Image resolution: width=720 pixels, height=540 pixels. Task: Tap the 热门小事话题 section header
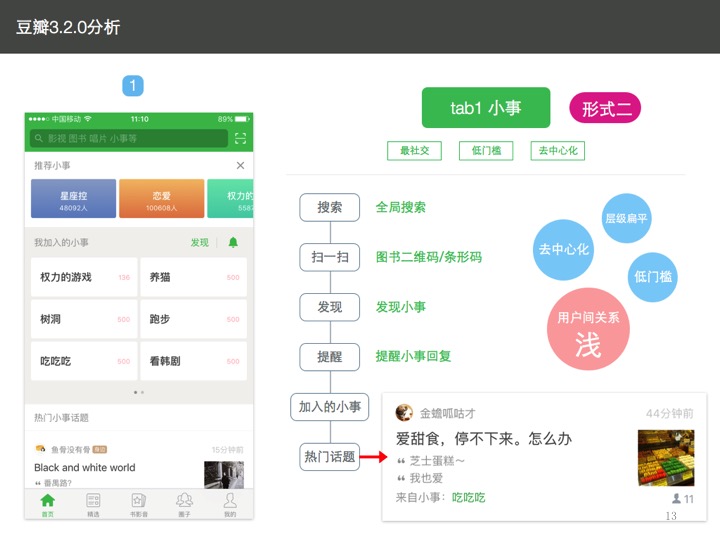point(62,417)
